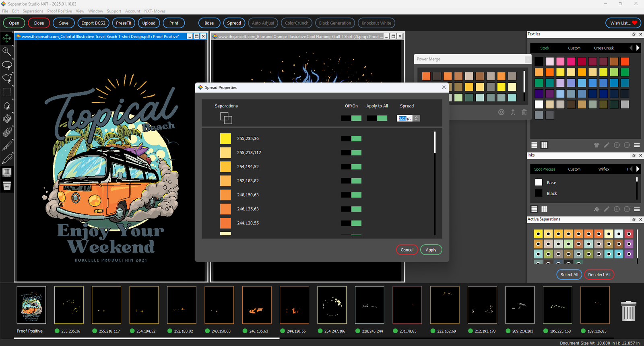Screen dimensions: 644x346
Task: Select the Move tool in left toolbar
Action: (7, 38)
